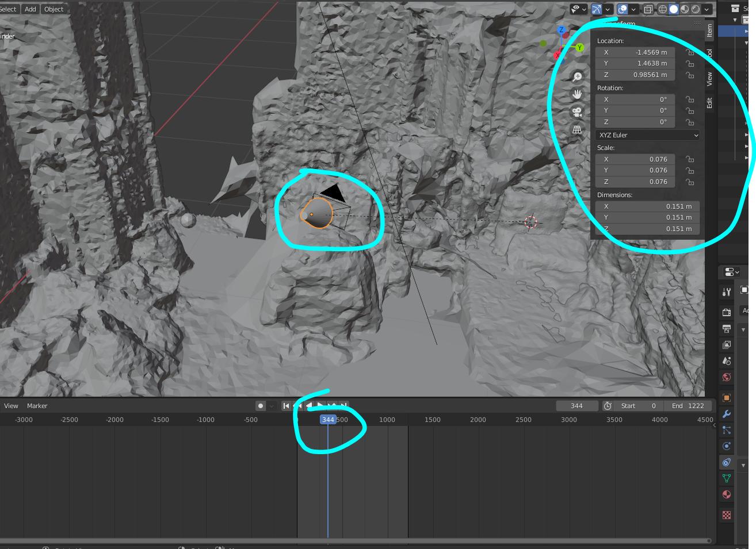Edit Location Z value 0.98561 m
This screenshot has width=756, height=549.
tap(635, 75)
